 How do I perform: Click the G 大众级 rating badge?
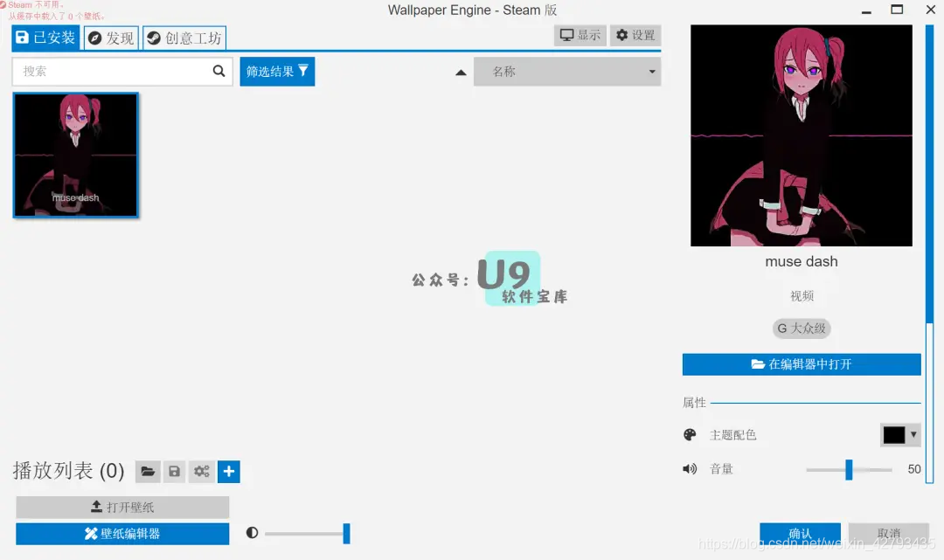tap(802, 328)
